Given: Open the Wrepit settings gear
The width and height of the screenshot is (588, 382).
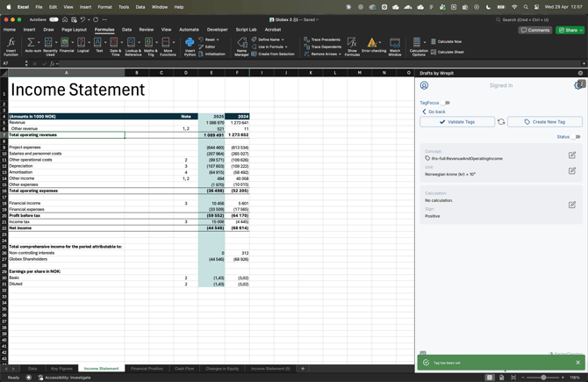Looking at the screenshot, I should point(577,85).
